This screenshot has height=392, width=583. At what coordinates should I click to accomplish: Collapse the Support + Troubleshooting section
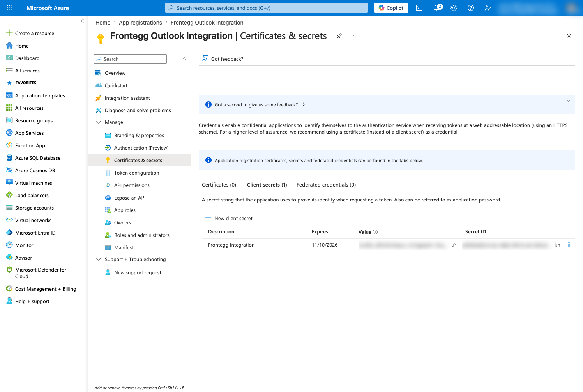click(99, 260)
